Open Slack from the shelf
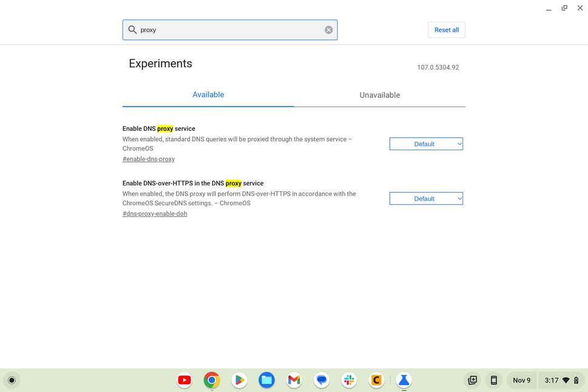The width and height of the screenshot is (588, 392). pos(349,380)
